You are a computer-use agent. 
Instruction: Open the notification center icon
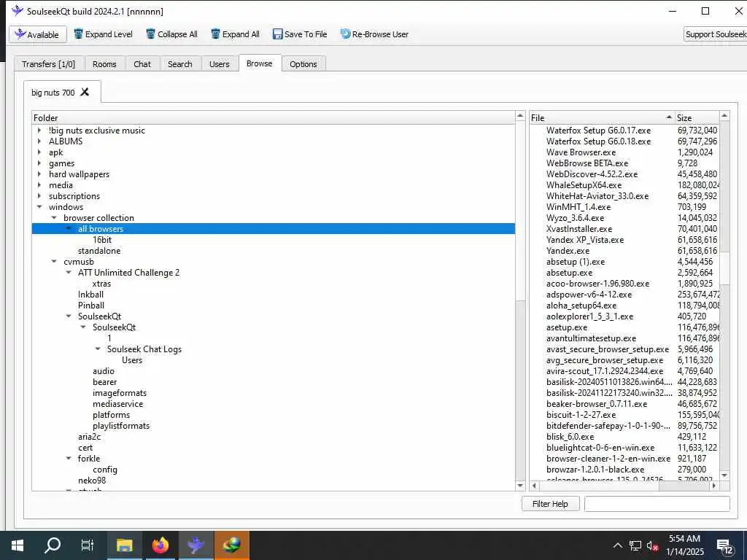(725, 547)
